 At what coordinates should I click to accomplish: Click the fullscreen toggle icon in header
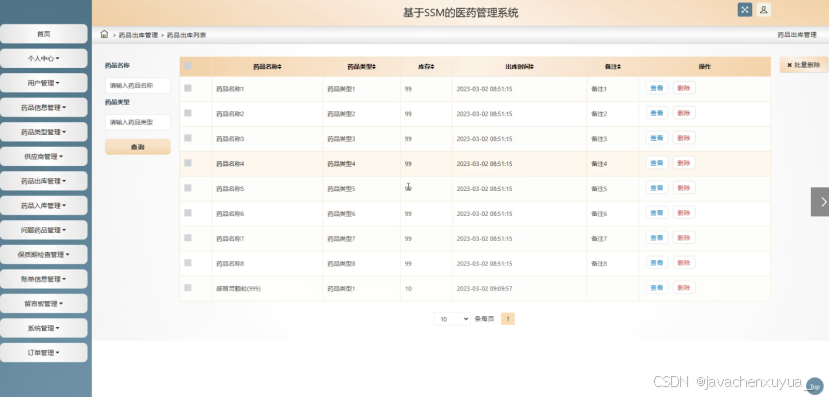pyautogui.click(x=744, y=10)
